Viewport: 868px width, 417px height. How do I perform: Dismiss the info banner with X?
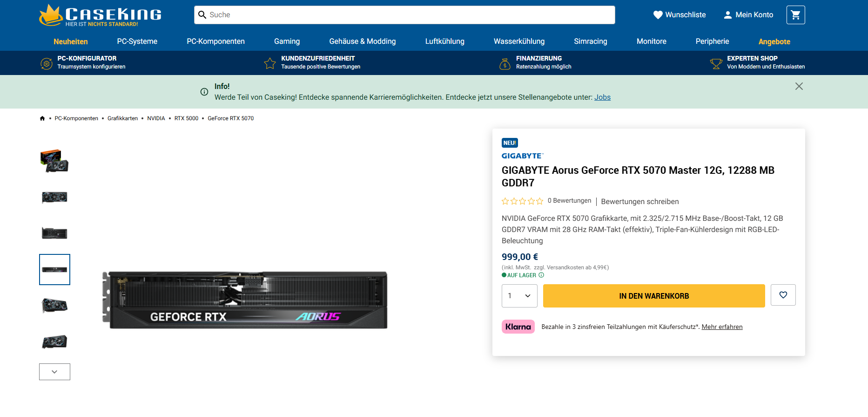pos(799,86)
